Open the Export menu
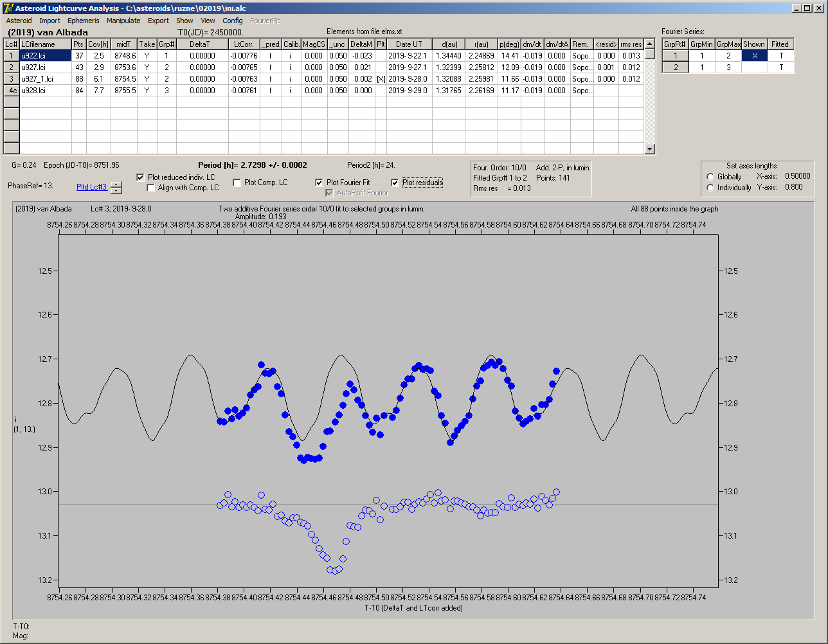828x644 pixels. pos(158,21)
